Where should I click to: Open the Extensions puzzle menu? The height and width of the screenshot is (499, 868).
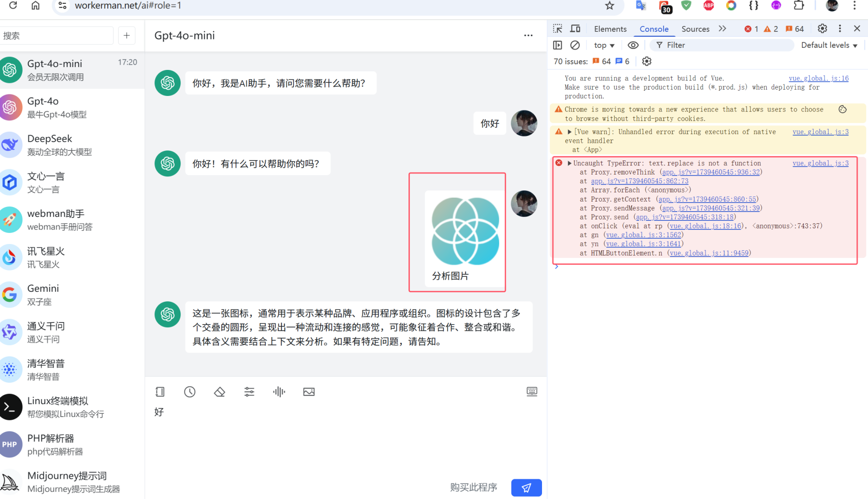(x=799, y=5)
